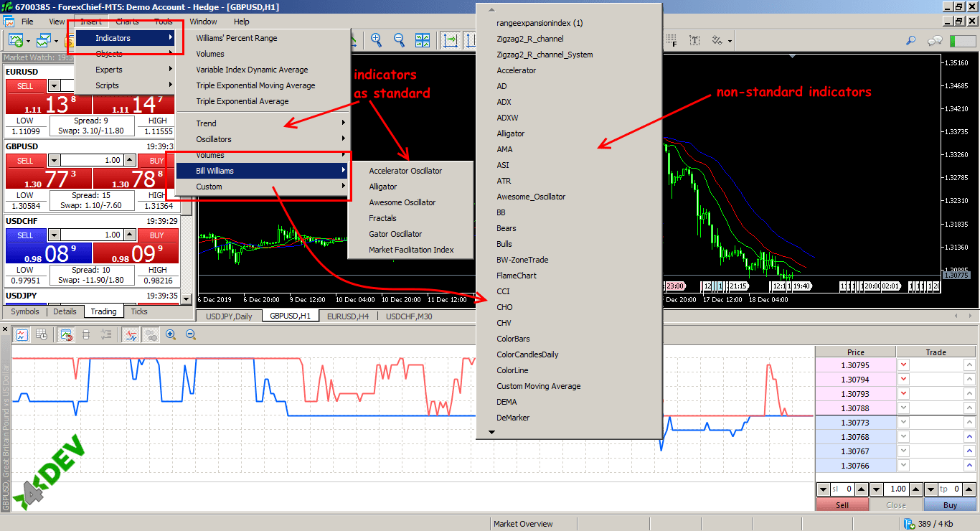Select Experts in the Insert menu

[x=126, y=70]
